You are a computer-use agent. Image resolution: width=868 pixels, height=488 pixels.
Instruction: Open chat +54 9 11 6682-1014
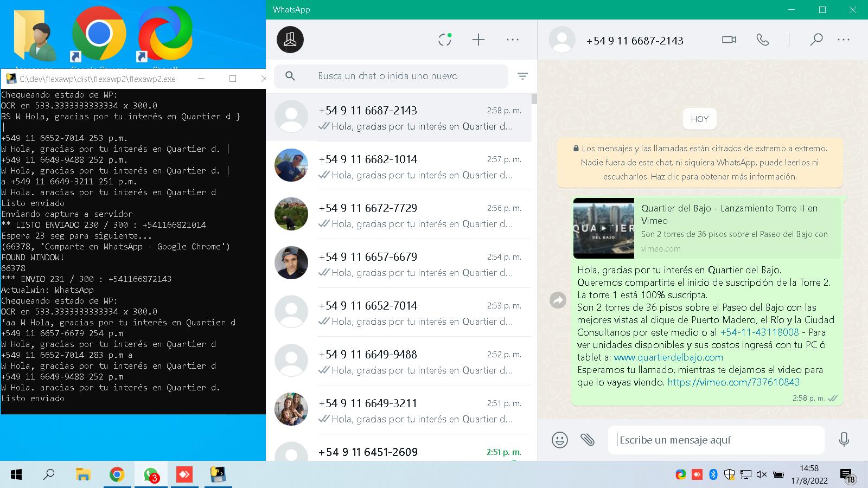click(x=399, y=166)
